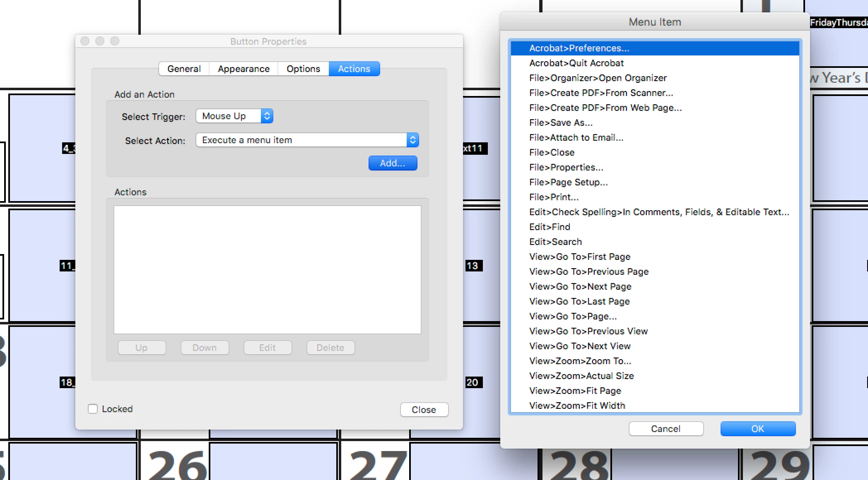Select File>Save As... list item
The image size is (868, 480).
(561, 122)
